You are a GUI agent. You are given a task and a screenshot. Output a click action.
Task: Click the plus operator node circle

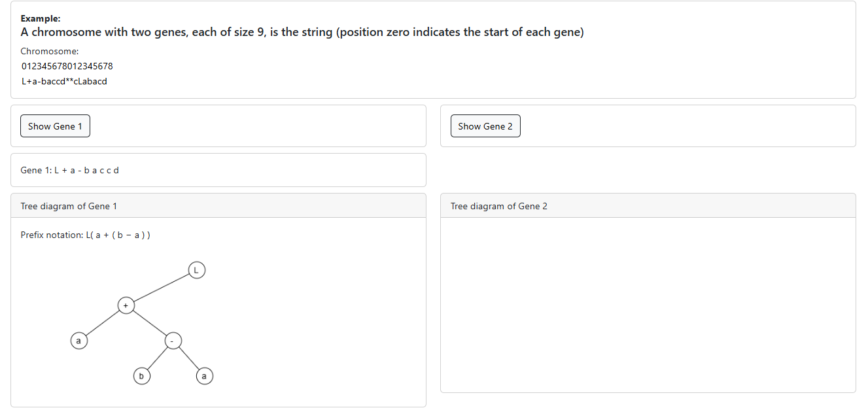(x=126, y=305)
